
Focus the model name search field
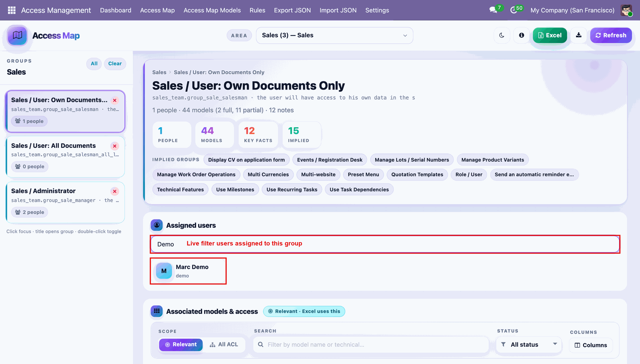coord(371,345)
